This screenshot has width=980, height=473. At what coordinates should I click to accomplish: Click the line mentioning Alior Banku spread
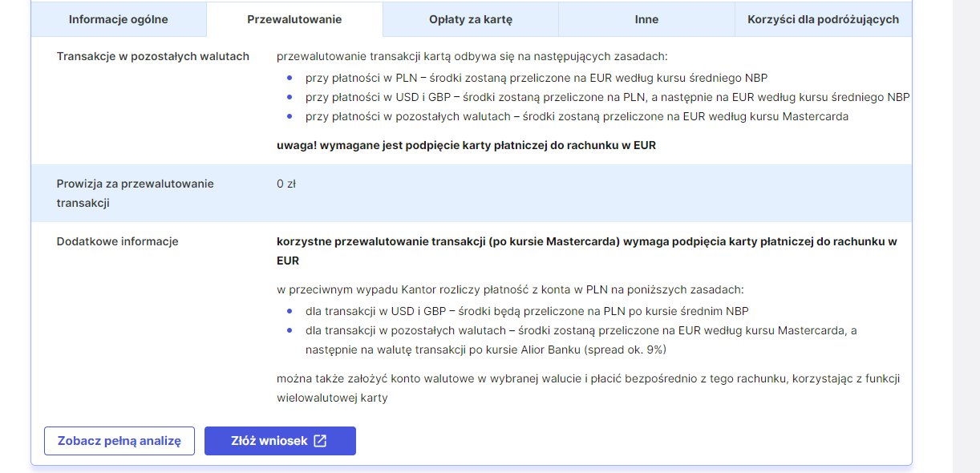pyautogui.click(x=485, y=350)
